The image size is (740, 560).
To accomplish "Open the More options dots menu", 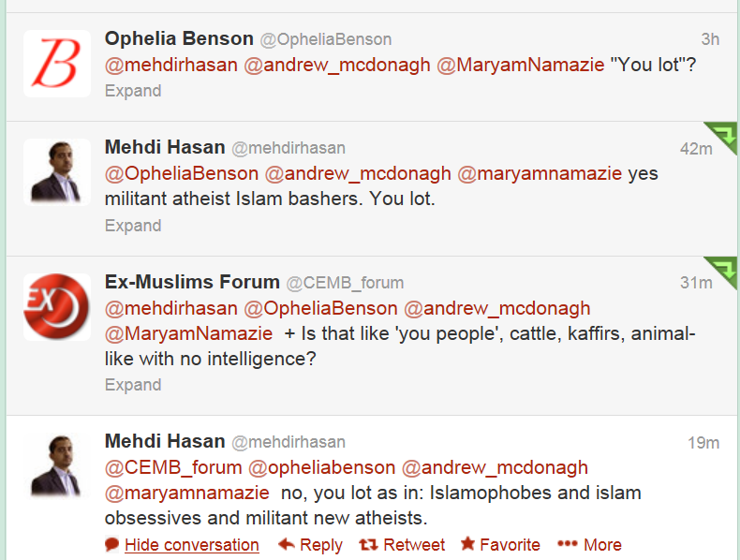I will tap(568, 544).
